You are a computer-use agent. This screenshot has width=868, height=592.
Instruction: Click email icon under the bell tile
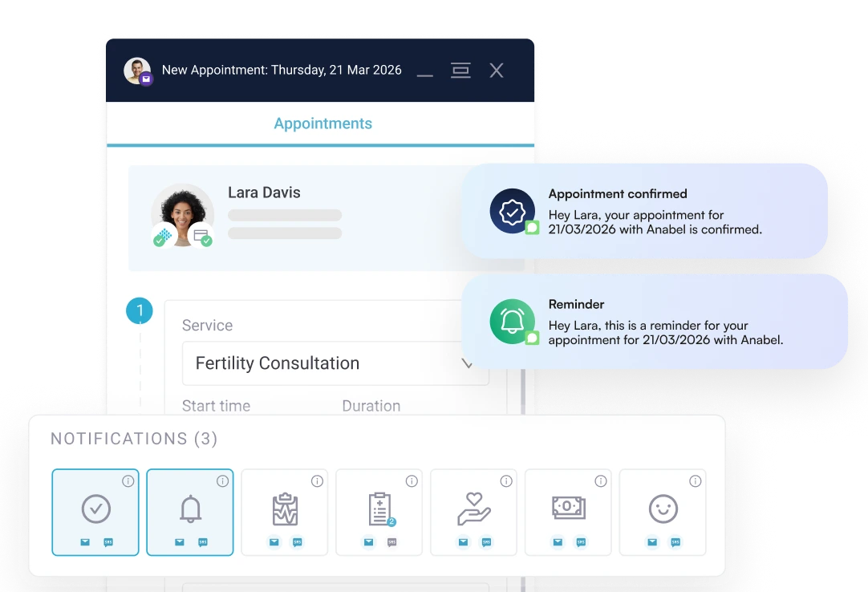pyautogui.click(x=180, y=542)
